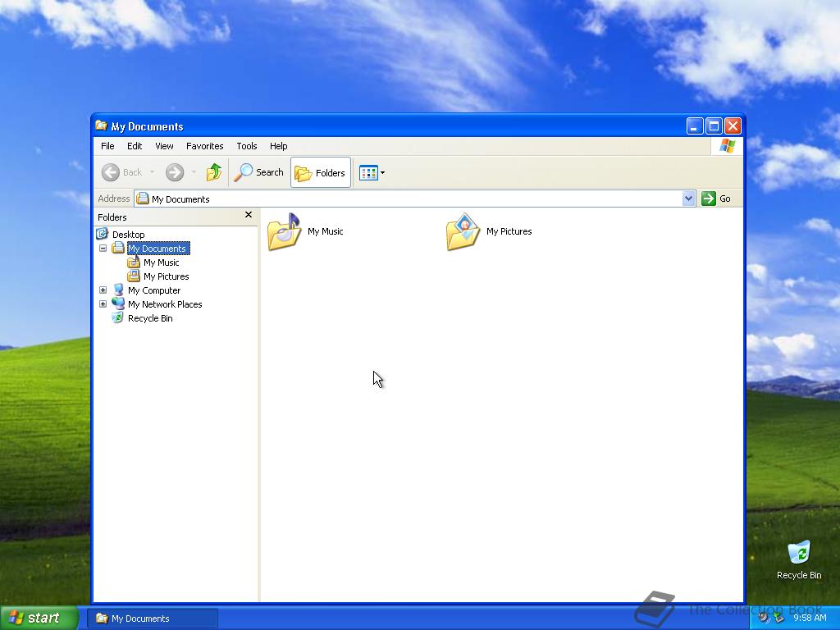Viewport: 840px width, 630px height.
Task: Open Back button history dropdown arrow
Action: tap(152, 172)
